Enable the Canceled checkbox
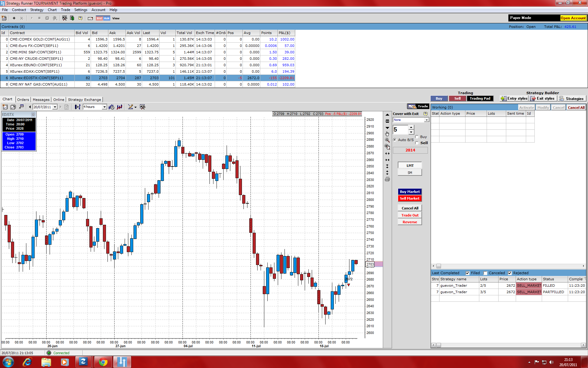588x368 pixels. (x=485, y=273)
